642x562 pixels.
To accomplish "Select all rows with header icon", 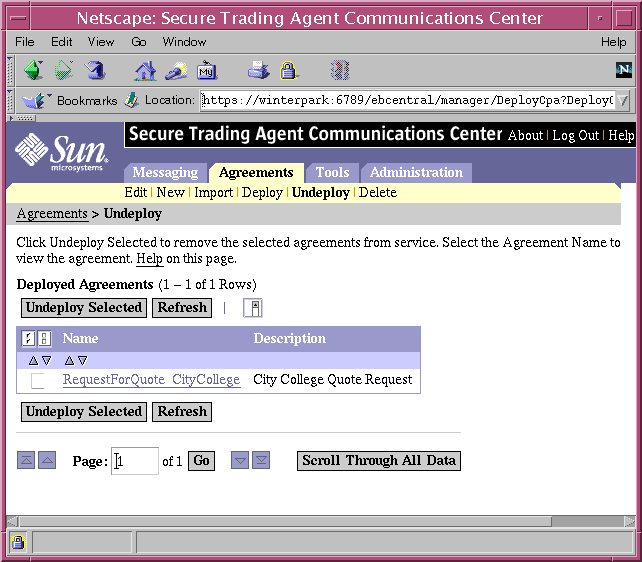I will [28, 339].
